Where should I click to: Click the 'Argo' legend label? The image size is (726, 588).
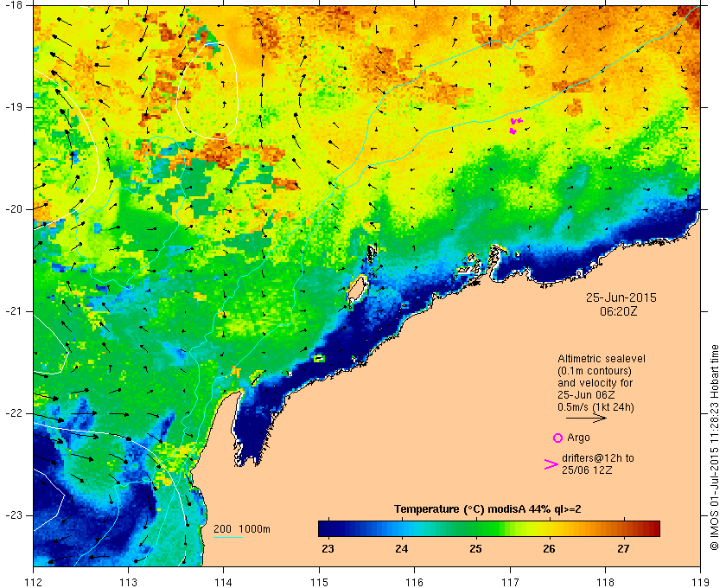[578, 438]
